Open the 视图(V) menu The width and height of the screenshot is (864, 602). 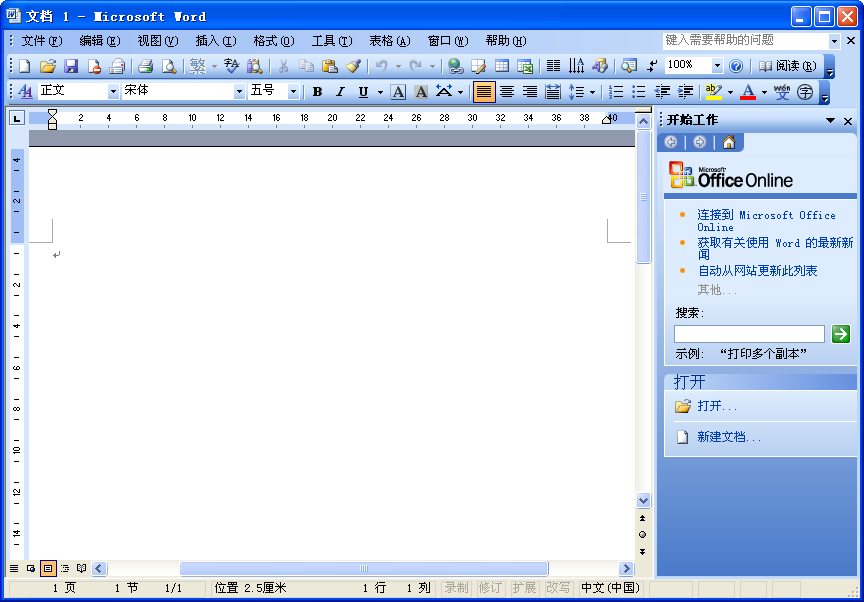coord(158,41)
